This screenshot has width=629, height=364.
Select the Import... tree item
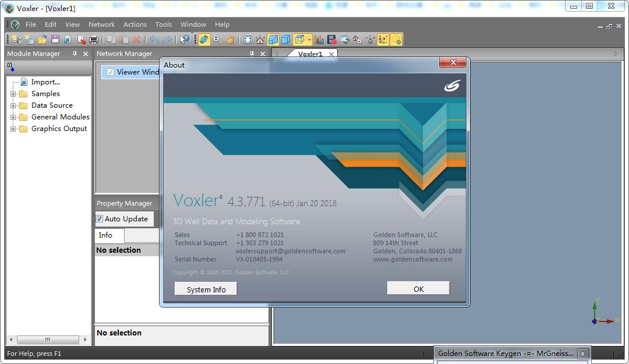pyautogui.click(x=46, y=82)
